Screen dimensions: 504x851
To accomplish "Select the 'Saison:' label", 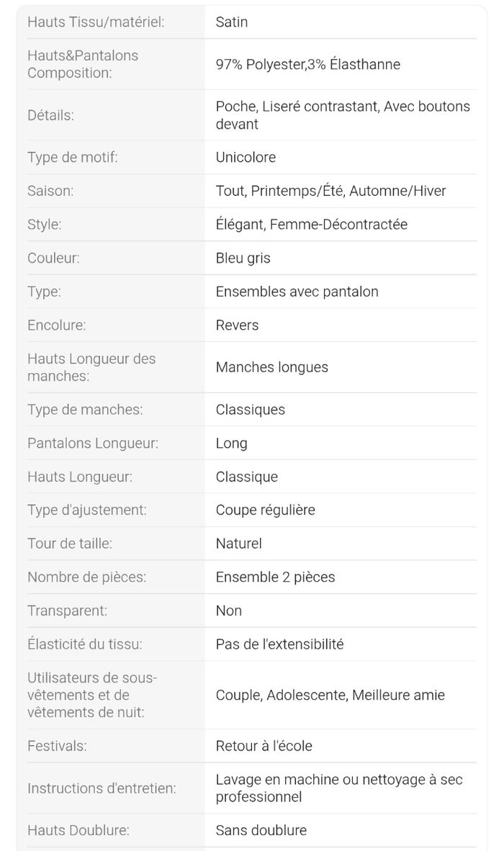I will [x=50, y=191].
